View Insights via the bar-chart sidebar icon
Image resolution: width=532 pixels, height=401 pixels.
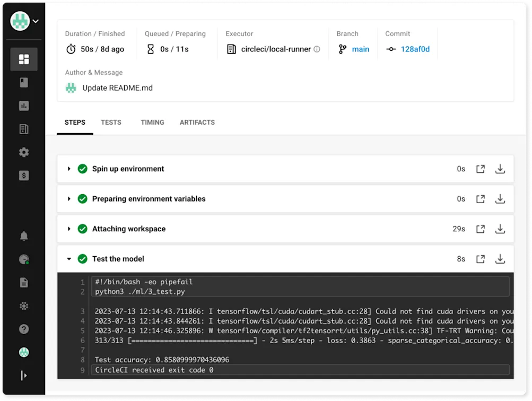(23, 106)
